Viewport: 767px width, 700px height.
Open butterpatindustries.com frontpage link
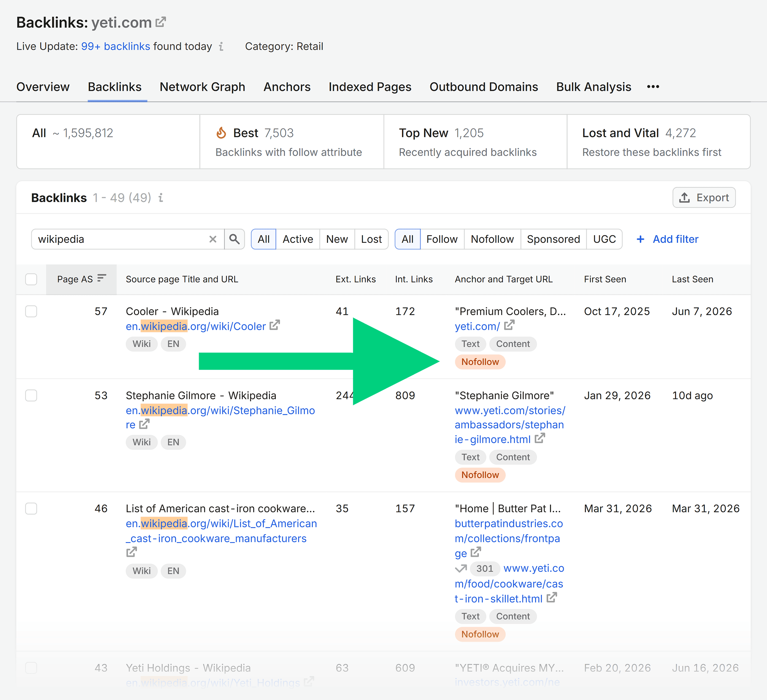pyautogui.click(x=509, y=538)
